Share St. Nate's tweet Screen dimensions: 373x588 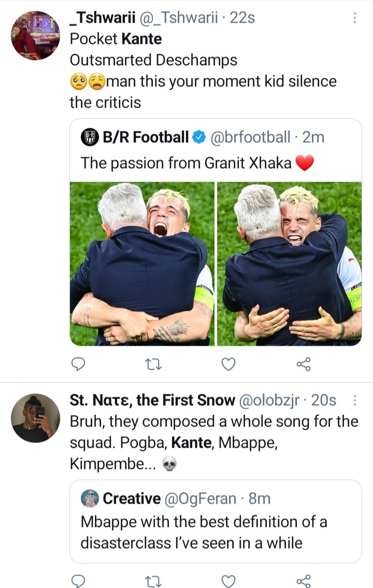[x=304, y=581]
